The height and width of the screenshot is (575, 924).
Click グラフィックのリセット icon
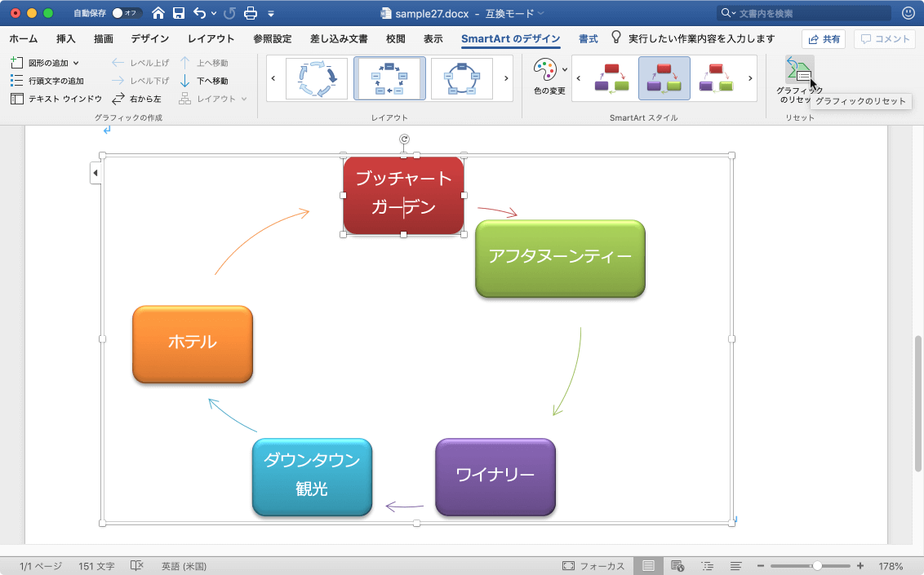[x=799, y=70]
